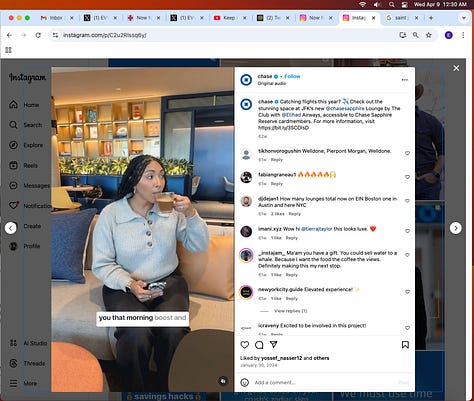Go to next post arrow
The width and height of the screenshot is (474, 401).
(455, 228)
